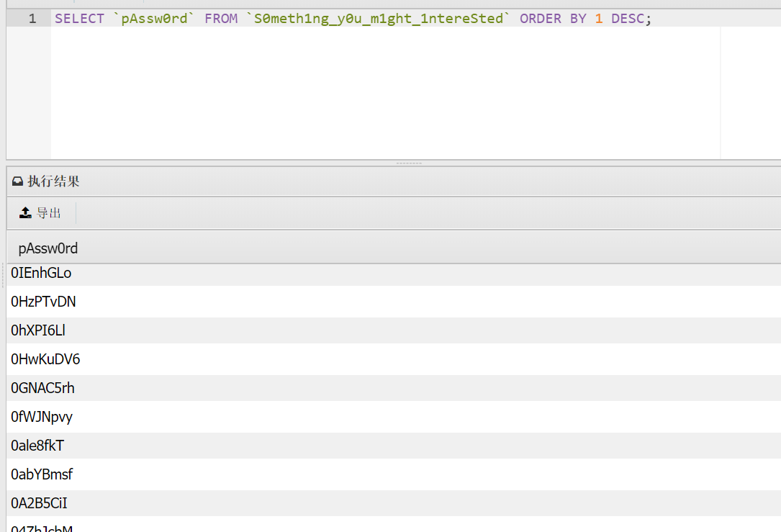Viewport: 781px width, 532px height.
Task: Select the row 0IEnhGLo
Action: click(x=41, y=274)
